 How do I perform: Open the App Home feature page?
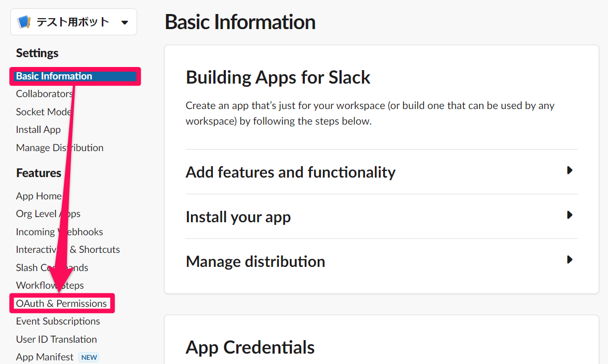(x=39, y=196)
